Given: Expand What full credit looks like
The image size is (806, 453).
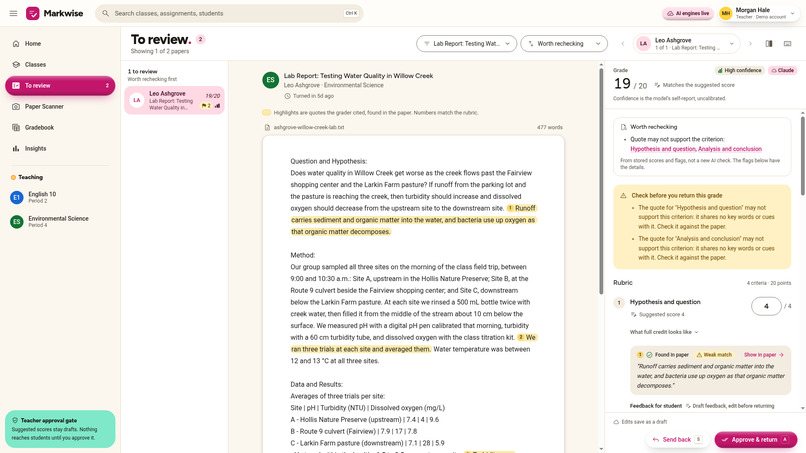Looking at the screenshot, I should click(x=664, y=332).
